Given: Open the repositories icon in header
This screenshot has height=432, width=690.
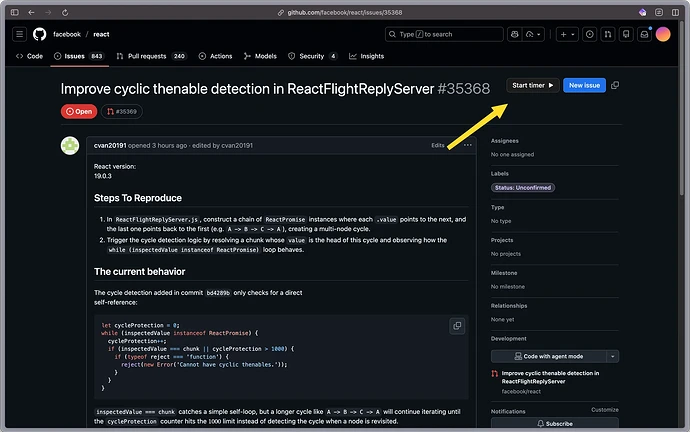Looking at the screenshot, I should (x=626, y=34).
